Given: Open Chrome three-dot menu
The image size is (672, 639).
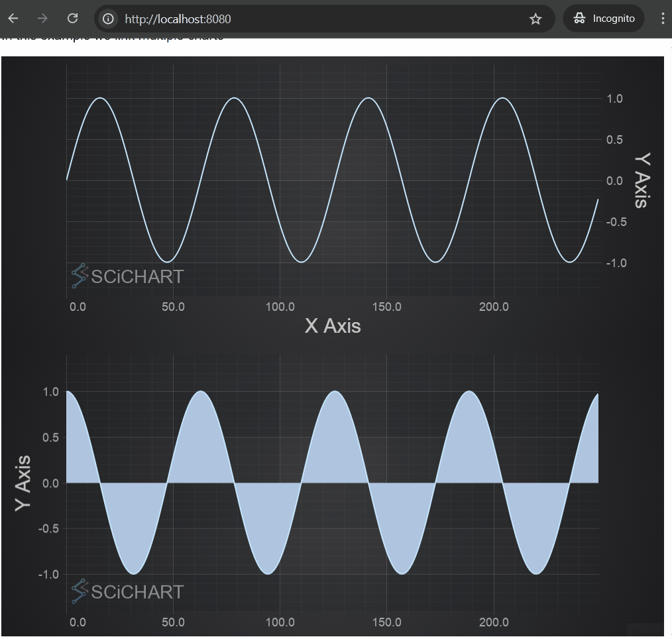Looking at the screenshot, I should tap(663, 19).
